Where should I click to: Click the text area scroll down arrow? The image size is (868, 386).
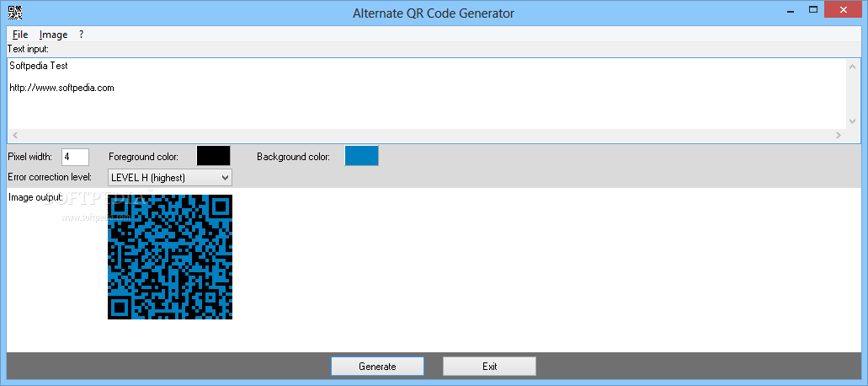pyautogui.click(x=852, y=121)
